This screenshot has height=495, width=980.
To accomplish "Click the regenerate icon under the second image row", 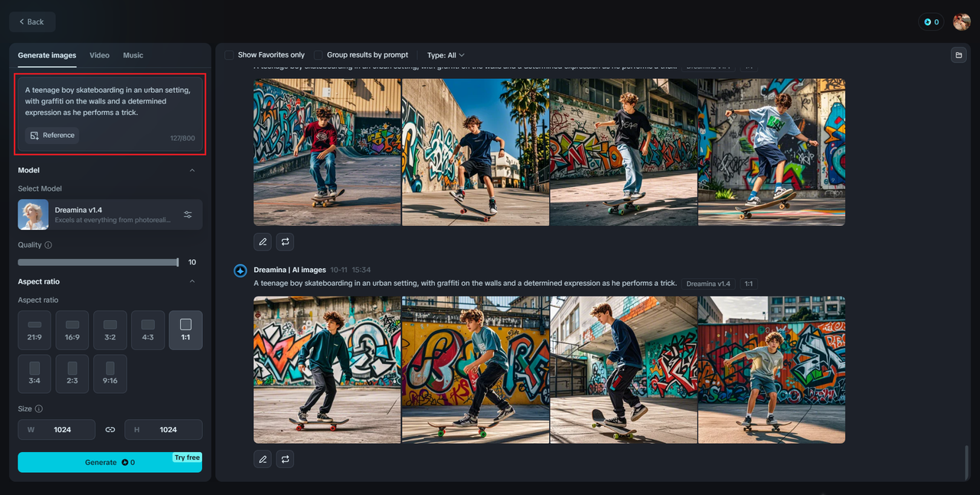I will tap(285, 459).
